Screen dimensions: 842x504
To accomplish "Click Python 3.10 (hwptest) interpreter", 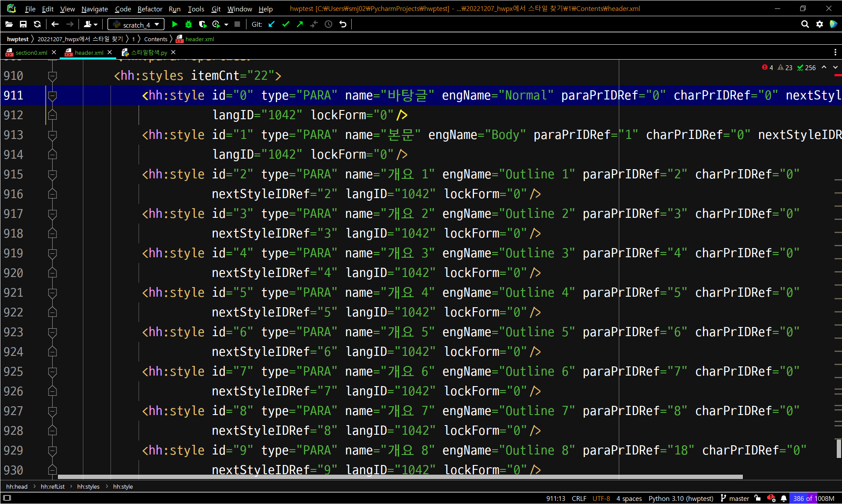I will [x=681, y=498].
